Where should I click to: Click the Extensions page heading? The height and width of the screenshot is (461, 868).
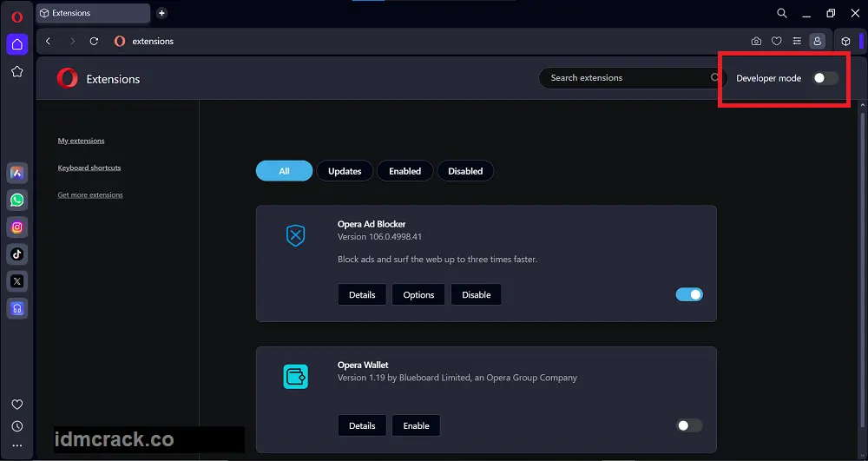point(113,79)
